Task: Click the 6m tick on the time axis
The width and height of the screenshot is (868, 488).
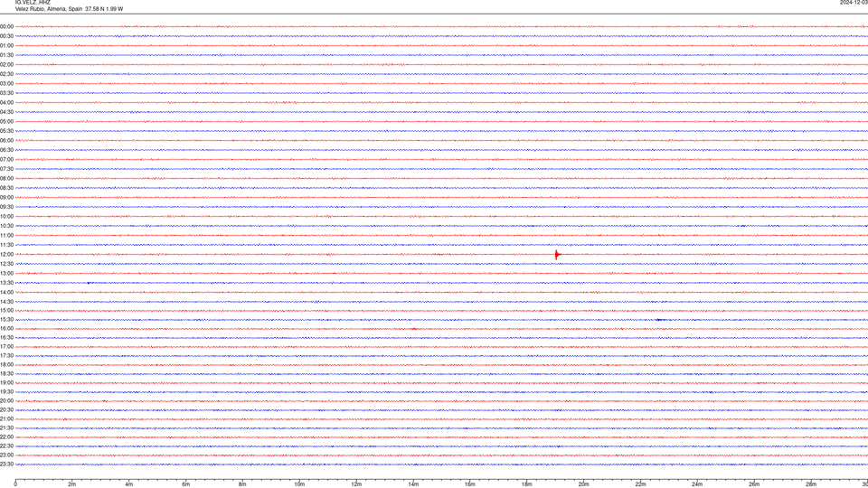Action: click(x=186, y=484)
